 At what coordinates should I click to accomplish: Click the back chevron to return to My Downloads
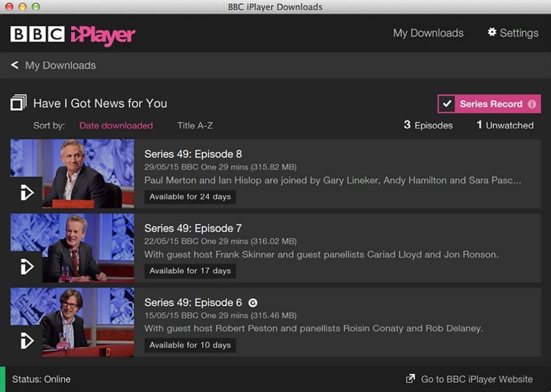[x=14, y=65]
